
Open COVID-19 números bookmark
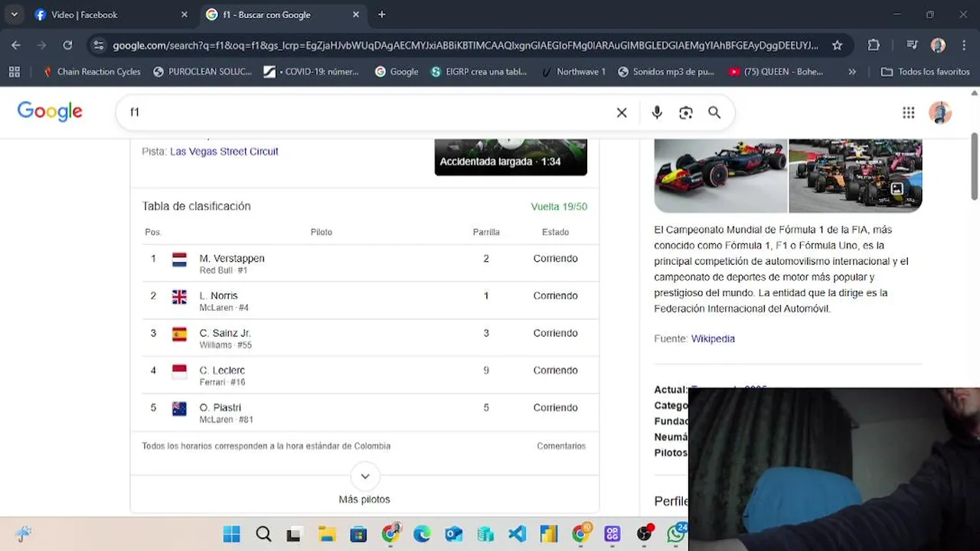pos(312,71)
